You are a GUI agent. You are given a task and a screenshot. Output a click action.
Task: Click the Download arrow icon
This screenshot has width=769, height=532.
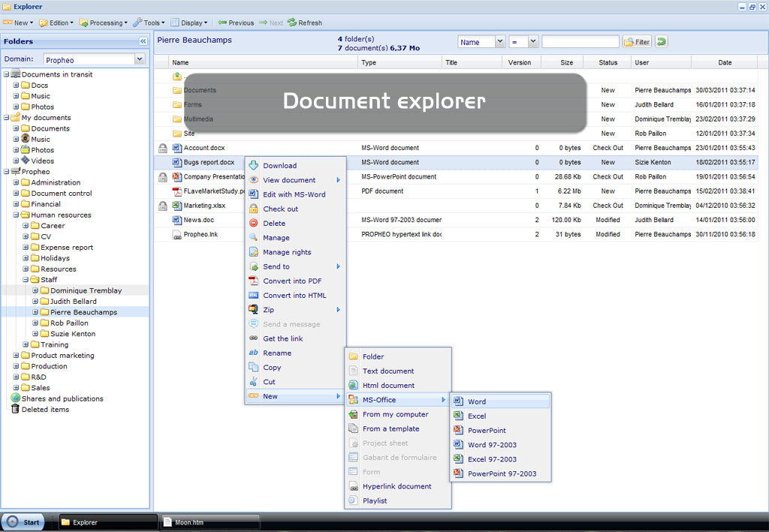click(x=254, y=166)
